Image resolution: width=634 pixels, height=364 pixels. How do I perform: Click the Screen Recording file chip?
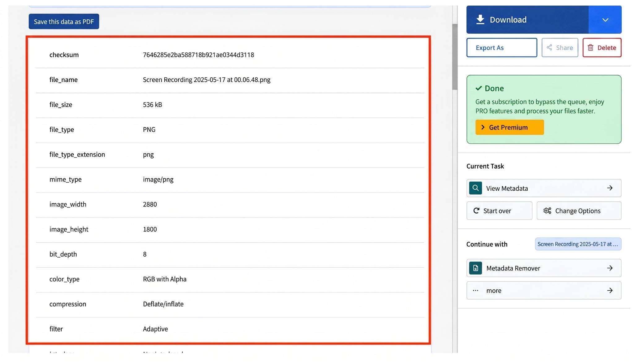pos(578,244)
